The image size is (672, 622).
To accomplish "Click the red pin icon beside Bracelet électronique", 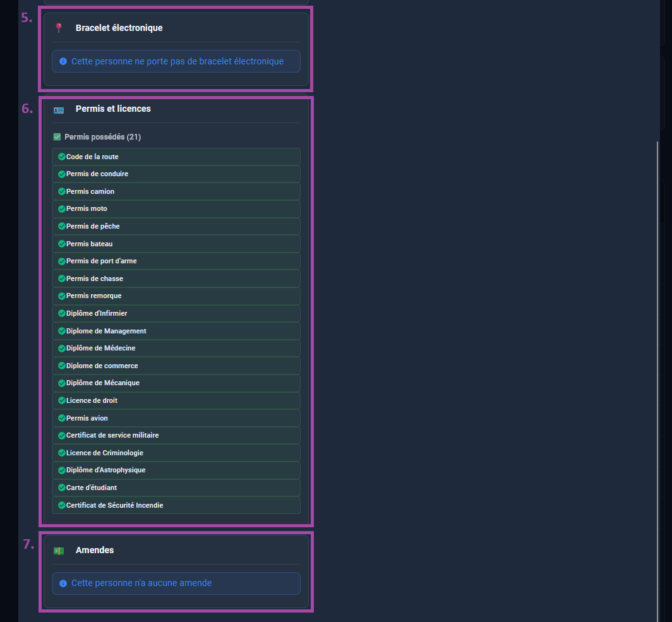I will (59, 28).
